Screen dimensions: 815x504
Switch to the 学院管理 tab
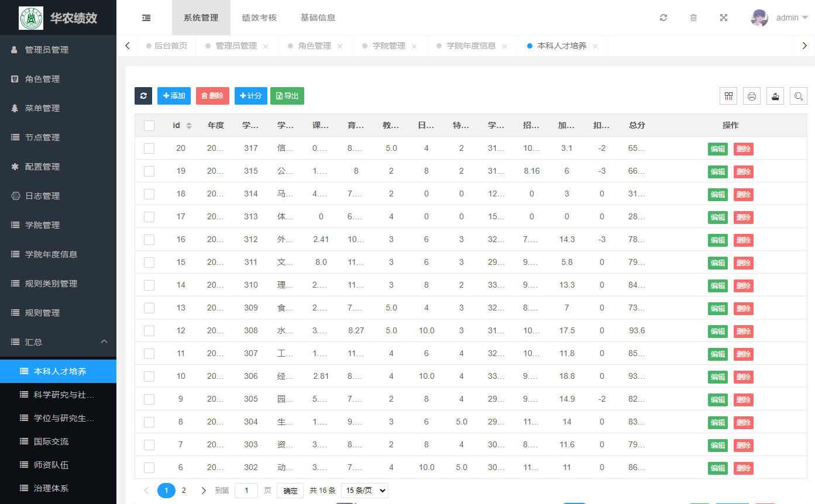click(388, 46)
